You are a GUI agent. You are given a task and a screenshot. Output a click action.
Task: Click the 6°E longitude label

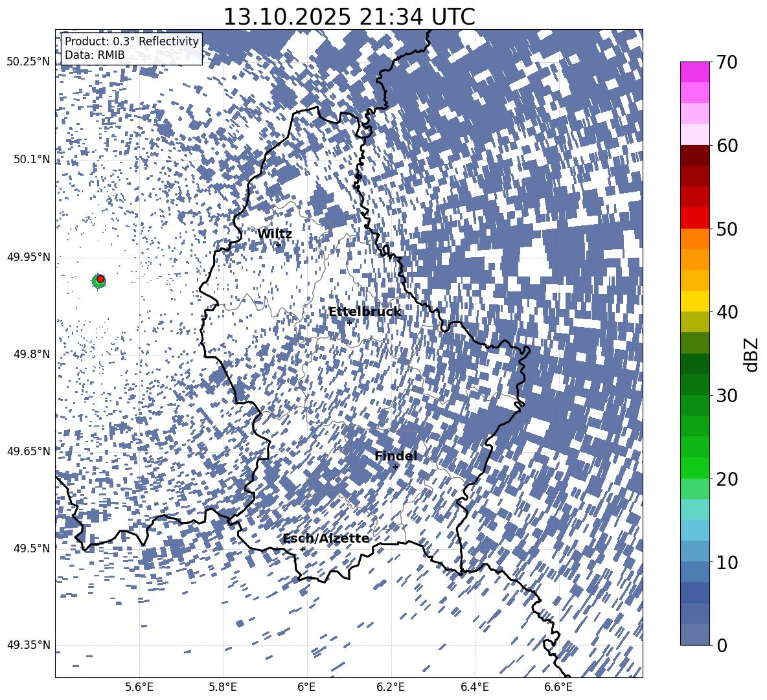click(x=306, y=687)
